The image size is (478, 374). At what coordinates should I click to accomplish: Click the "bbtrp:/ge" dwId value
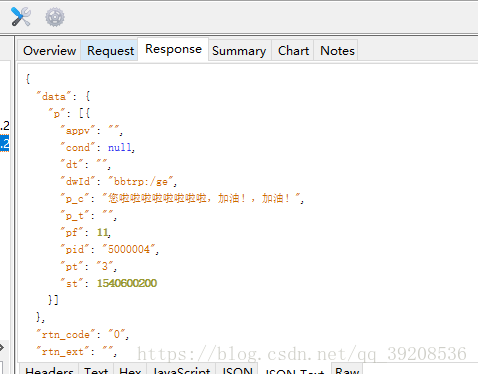(141, 182)
